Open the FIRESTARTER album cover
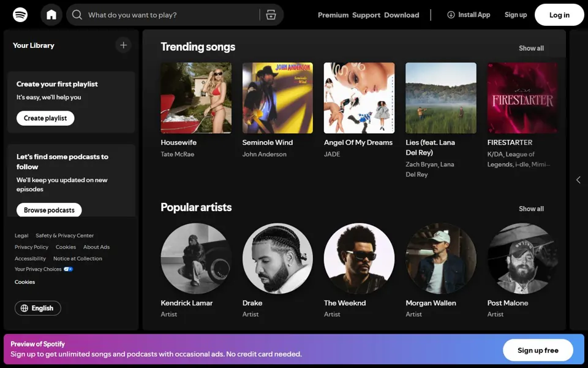 (x=522, y=98)
